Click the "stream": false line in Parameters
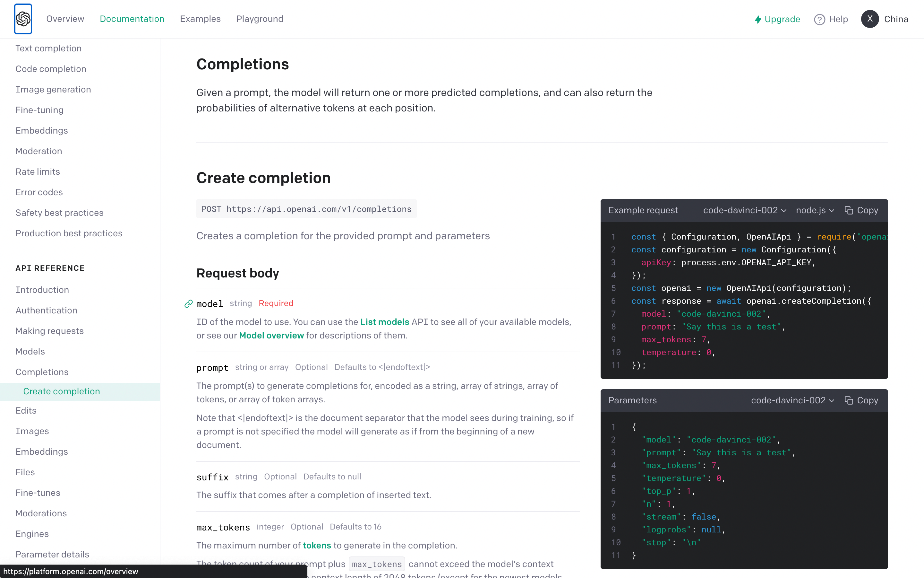924x578 pixels. (x=681, y=517)
